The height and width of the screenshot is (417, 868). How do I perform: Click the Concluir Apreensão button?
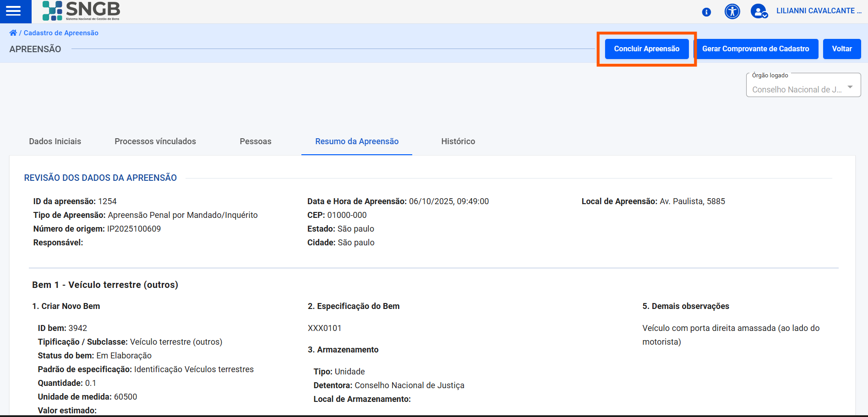click(646, 49)
